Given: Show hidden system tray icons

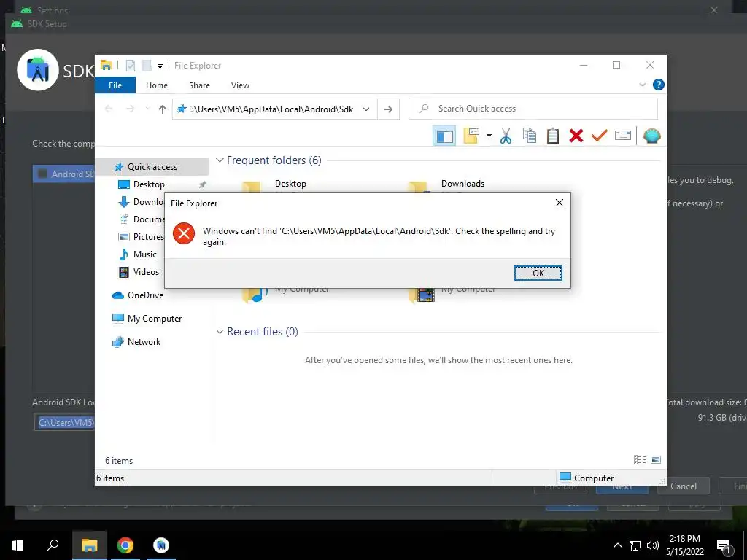Looking at the screenshot, I should [x=617, y=545].
